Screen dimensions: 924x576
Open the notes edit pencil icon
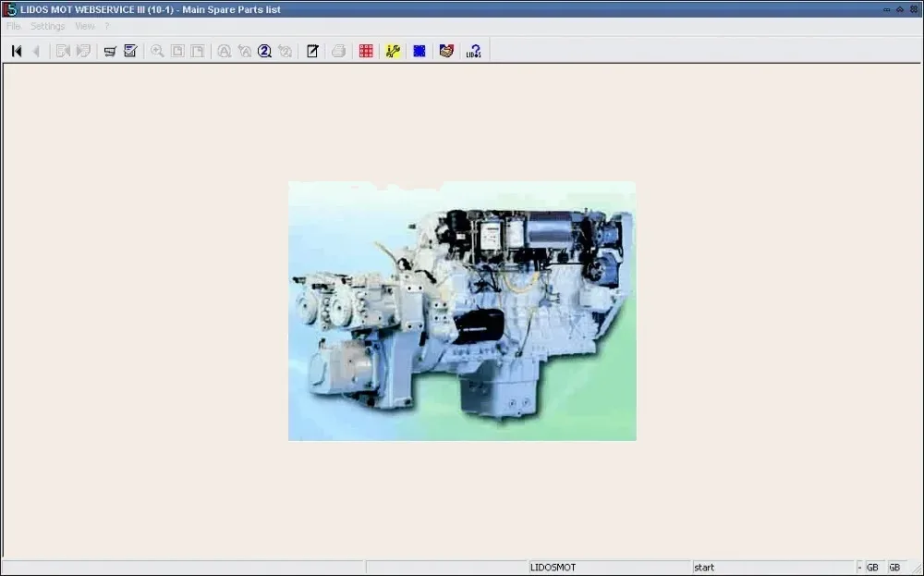312,51
